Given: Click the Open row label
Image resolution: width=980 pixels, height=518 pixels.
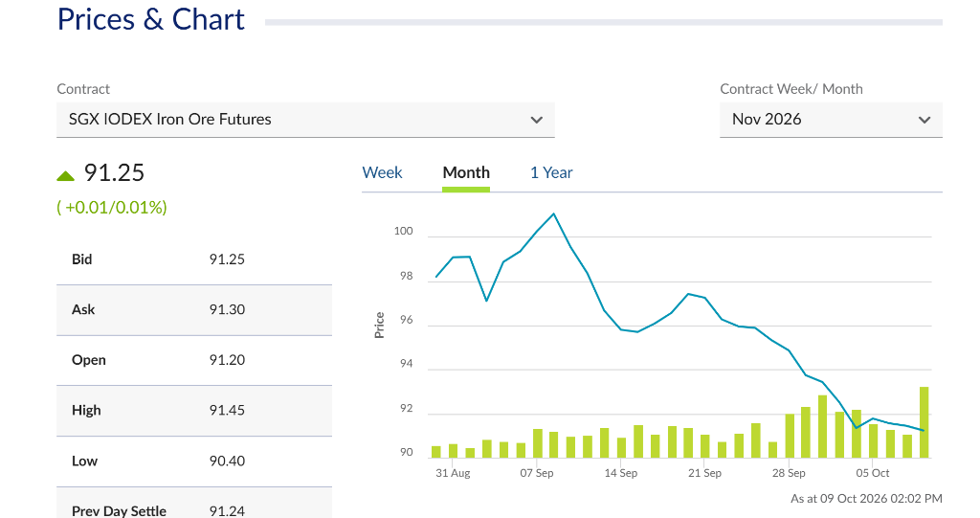Looking at the screenshot, I should click(89, 360).
